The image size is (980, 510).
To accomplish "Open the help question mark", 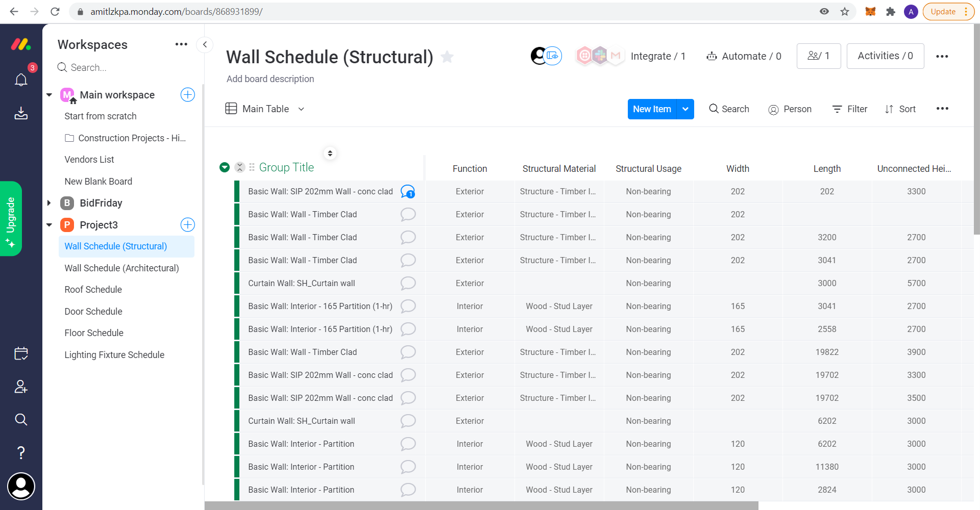I will (21, 452).
